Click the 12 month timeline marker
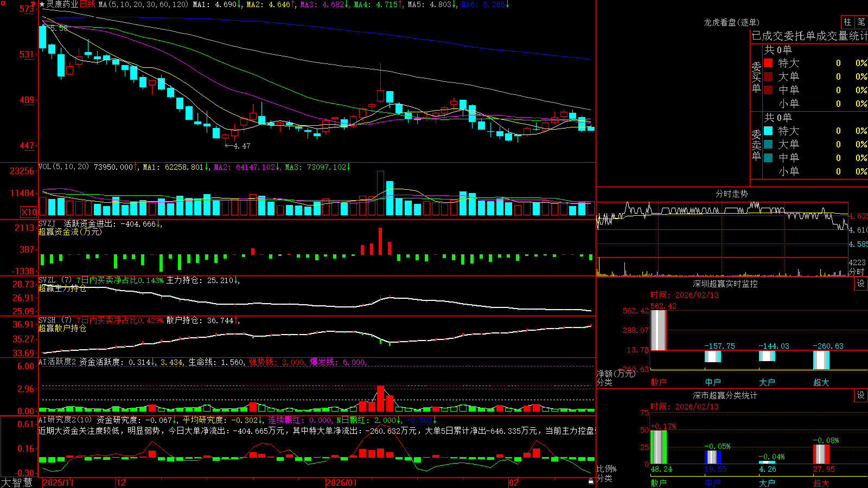 [122, 483]
